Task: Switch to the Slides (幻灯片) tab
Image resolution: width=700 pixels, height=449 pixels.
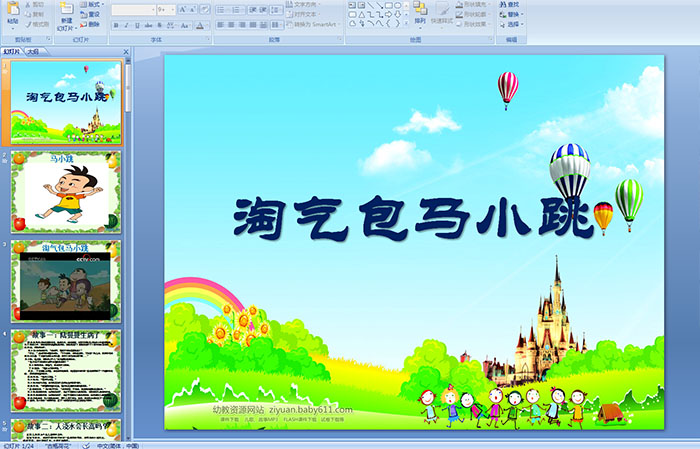Action: [x=12, y=51]
